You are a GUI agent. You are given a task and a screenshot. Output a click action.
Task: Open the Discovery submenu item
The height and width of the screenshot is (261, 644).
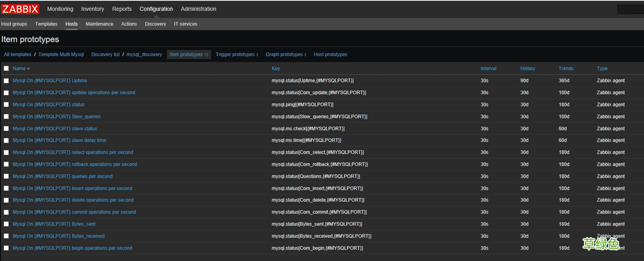pyautogui.click(x=155, y=24)
